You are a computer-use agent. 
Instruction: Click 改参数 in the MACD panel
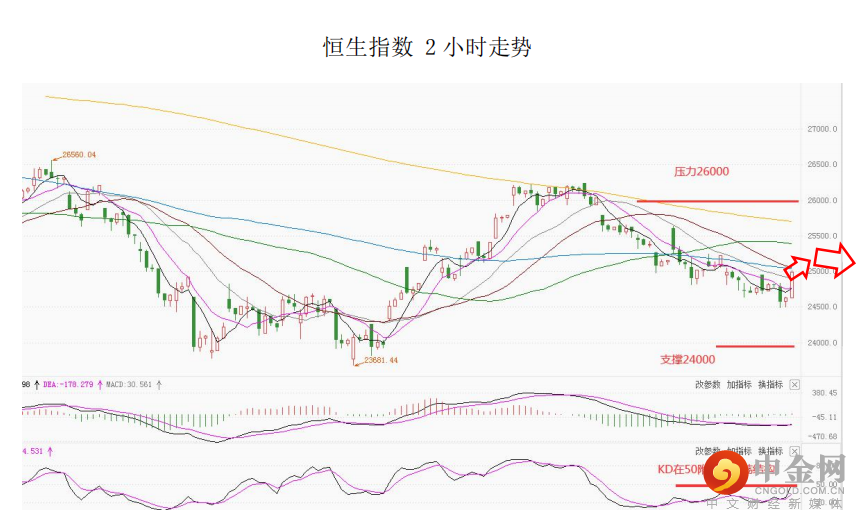[x=707, y=384]
